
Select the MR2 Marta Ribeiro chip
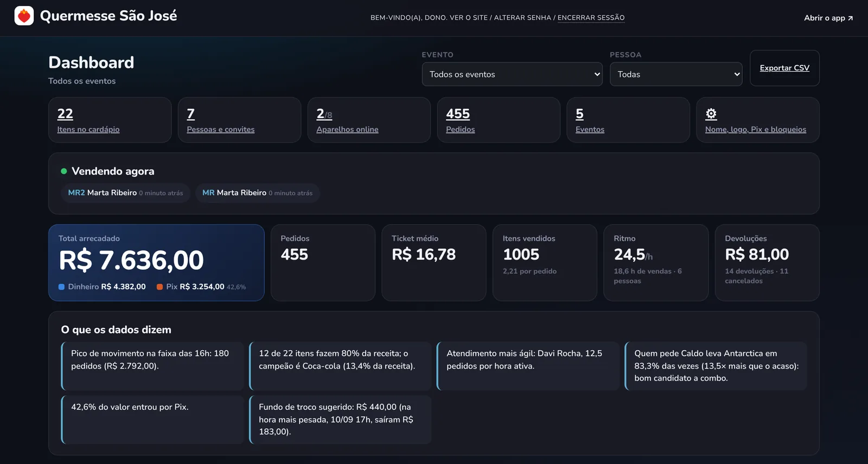tap(125, 193)
